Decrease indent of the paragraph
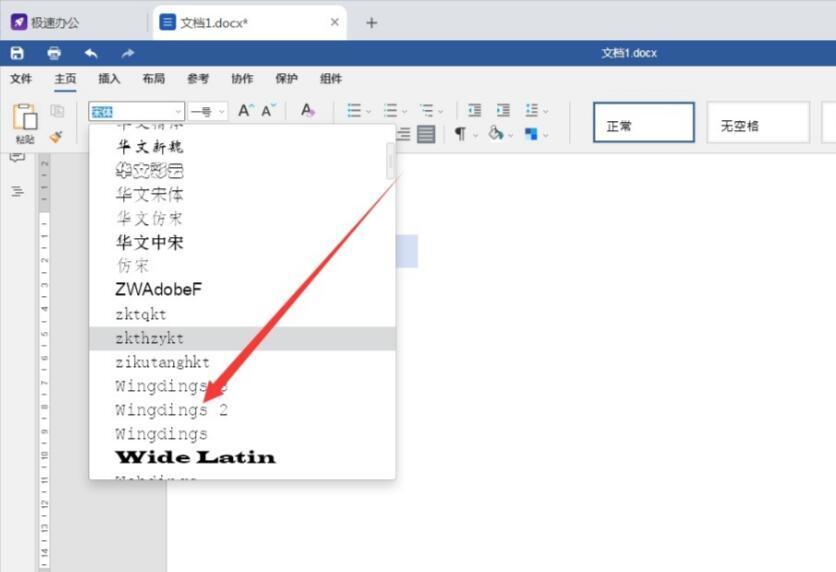 474,111
